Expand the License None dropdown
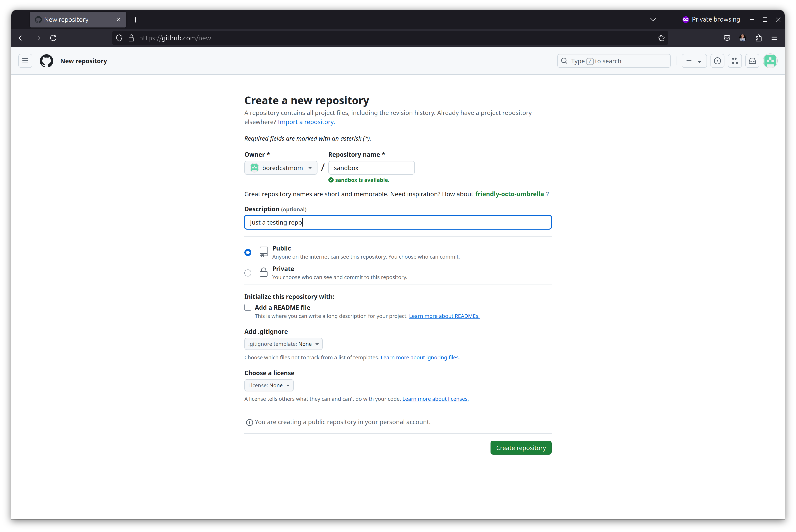 tap(269, 385)
